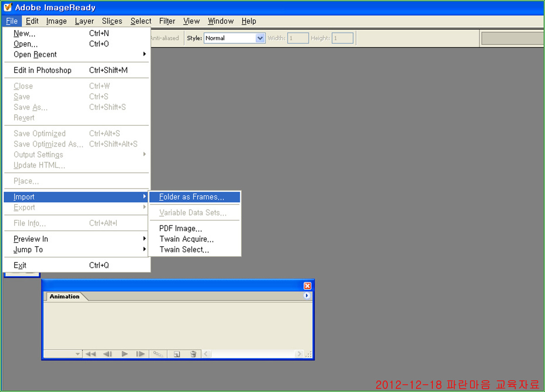Select the Animation tab
The height and width of the screenshot is (392, 545).
(x=64, y=297)
